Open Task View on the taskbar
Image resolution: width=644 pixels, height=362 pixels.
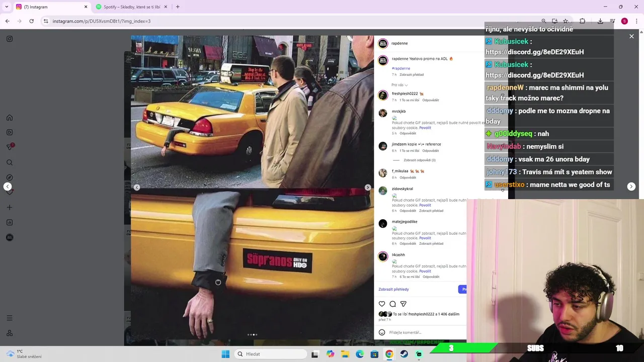coord(314,354)
